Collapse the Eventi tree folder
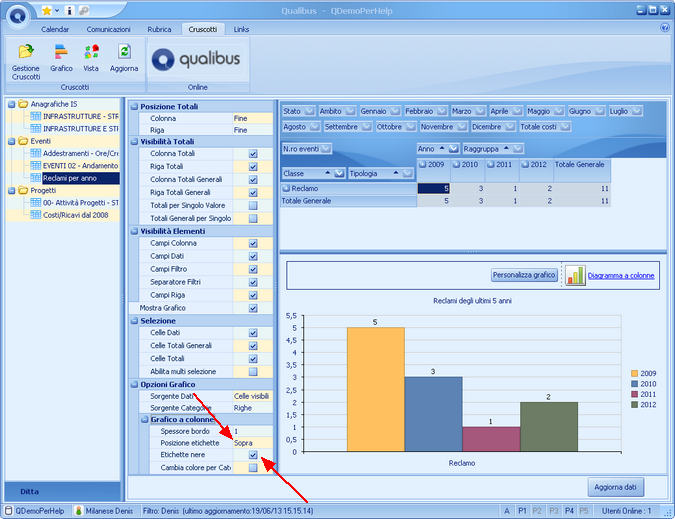The image size is (675, 519). point(12,141)
